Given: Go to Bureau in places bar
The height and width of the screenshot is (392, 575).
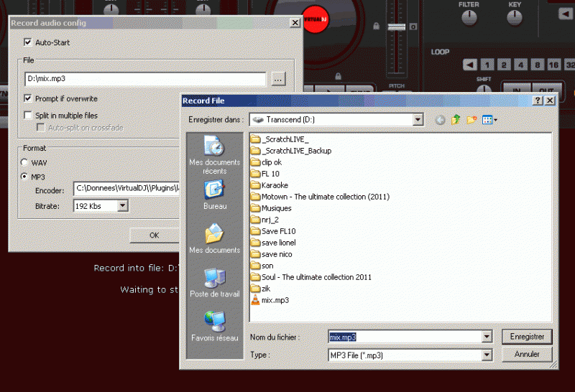Looking at the screenshot, I should pyautogui.click(x=214, y=195).
